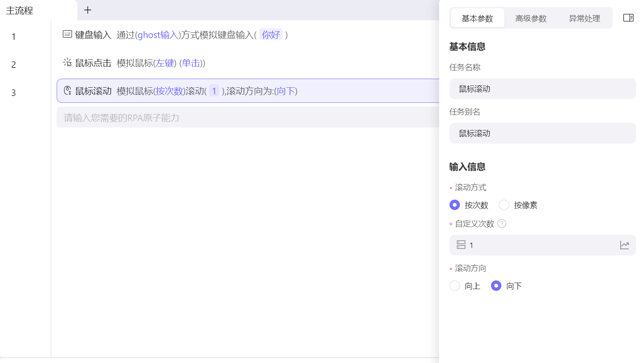
Task: Click the mouse scroll step icon
Action: coord(67,90)
